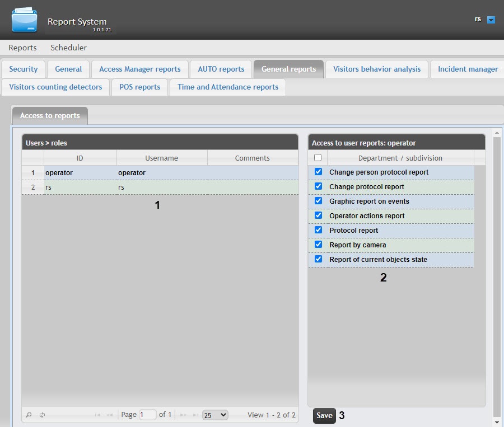Go to next page using pager icon

pos(183,415)
